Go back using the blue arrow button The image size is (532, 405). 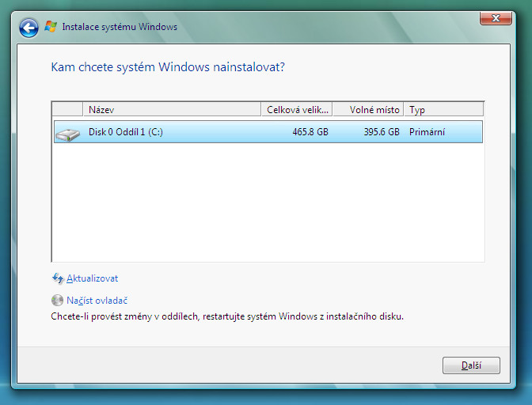28,28
